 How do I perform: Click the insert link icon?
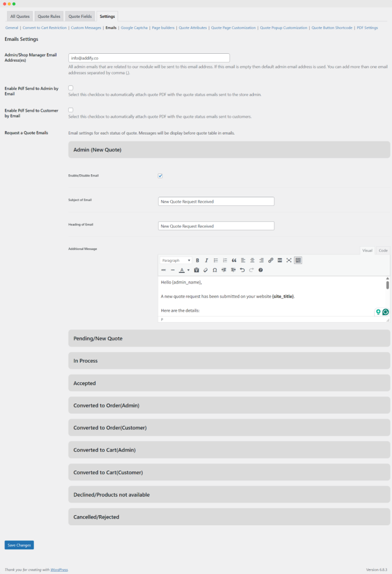[x=270, y=260]
